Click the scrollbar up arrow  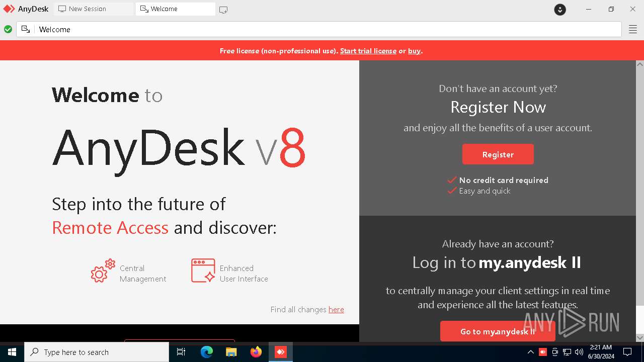(x=640, y=64)
